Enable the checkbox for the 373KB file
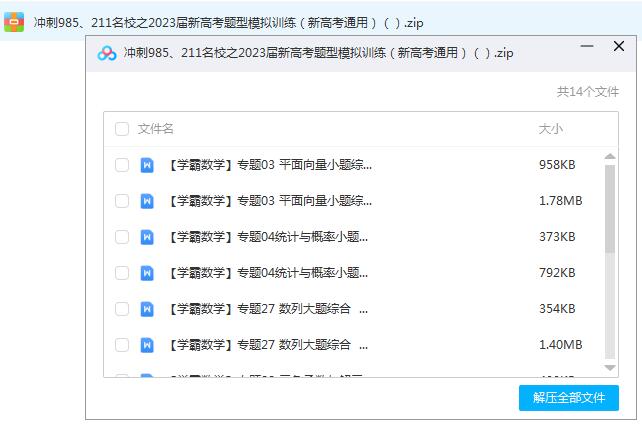Viewport: 642px width, 426px height. tap(122, 237)
